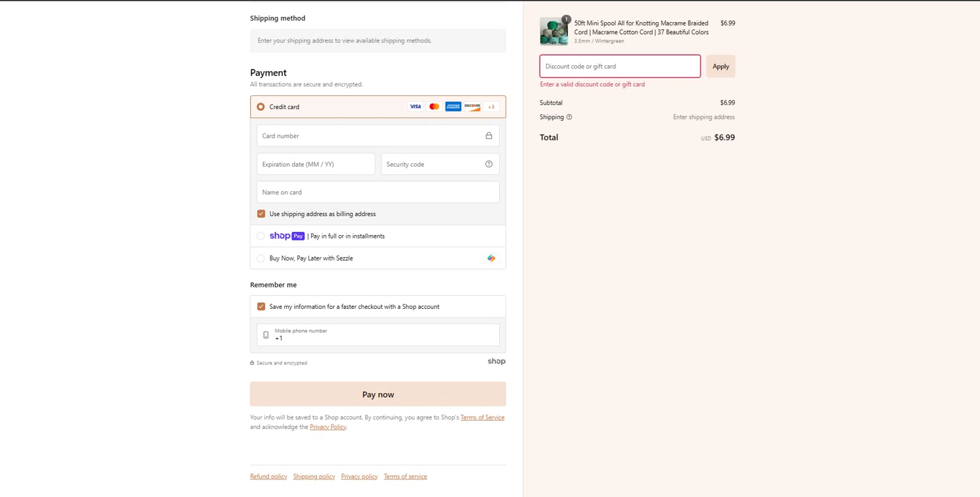Click the Payment heading
Screen dimensions: 980x497
click(269, 72)
